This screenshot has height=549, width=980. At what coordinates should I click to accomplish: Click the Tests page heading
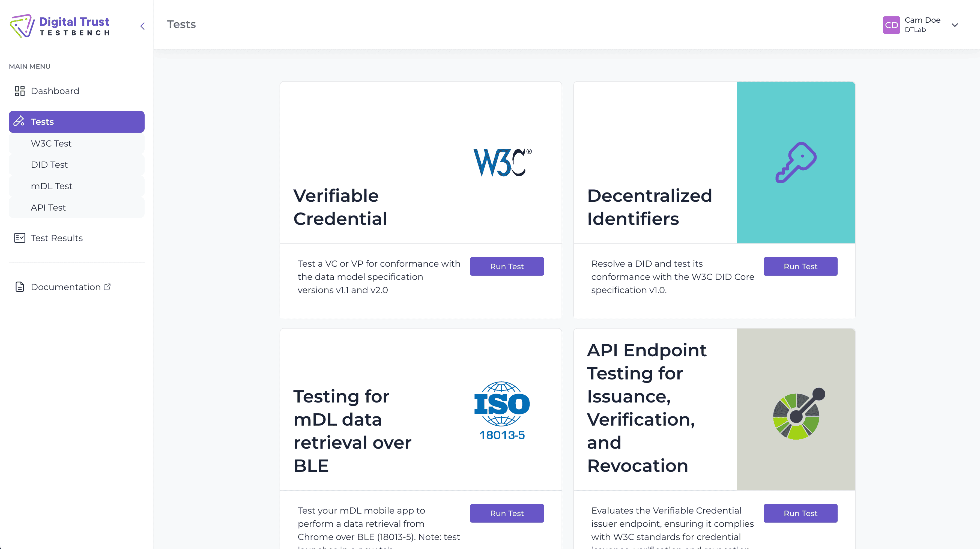tap(181, 24)
